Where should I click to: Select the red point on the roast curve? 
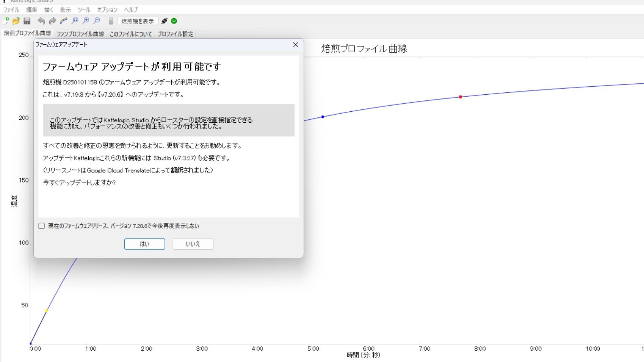pyautogui.click(x=461, y=97)
